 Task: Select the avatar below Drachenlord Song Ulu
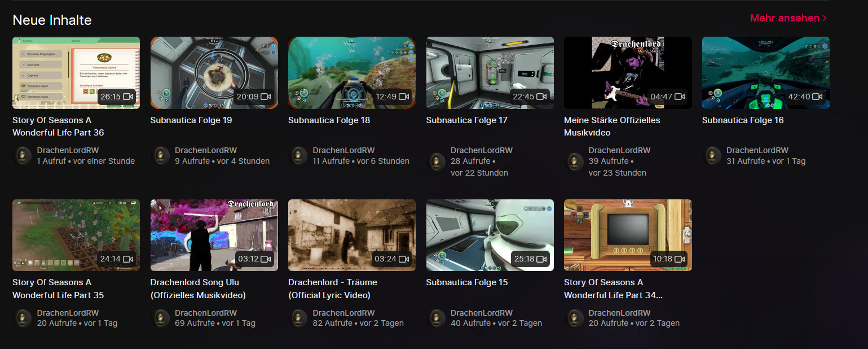pos(161,318)
